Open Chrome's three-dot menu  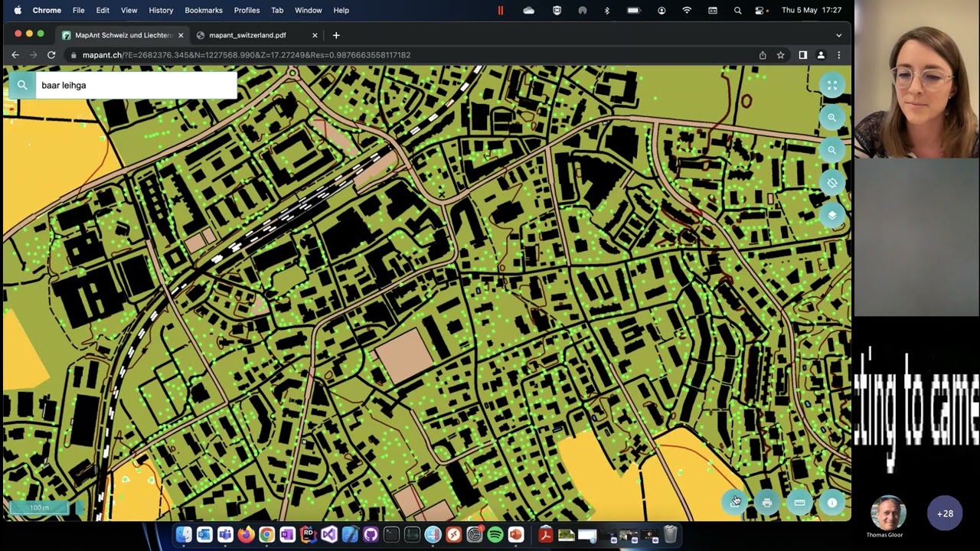tap(839, 55)
